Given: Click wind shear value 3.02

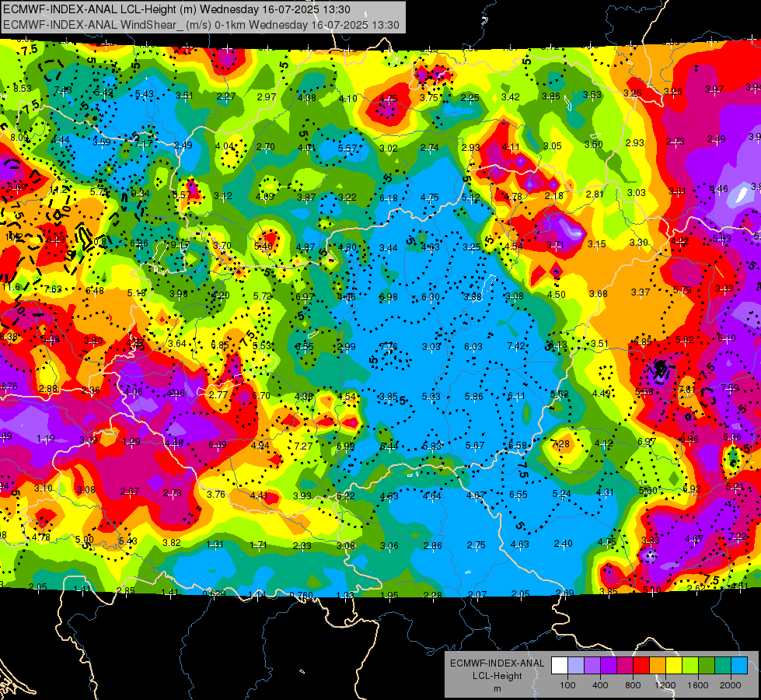Looking at the screenshot, I should [389, 148].
